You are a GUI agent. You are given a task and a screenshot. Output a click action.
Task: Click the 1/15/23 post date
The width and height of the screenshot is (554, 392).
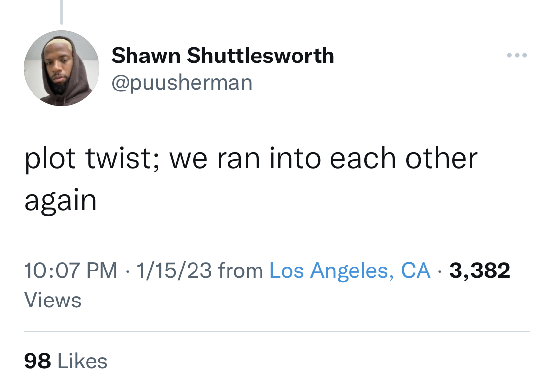[174, 271]
